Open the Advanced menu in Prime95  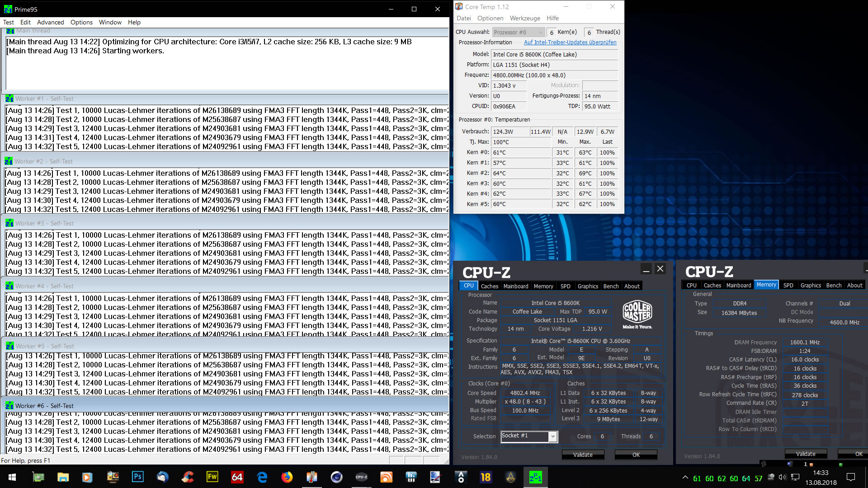point(50,22)
